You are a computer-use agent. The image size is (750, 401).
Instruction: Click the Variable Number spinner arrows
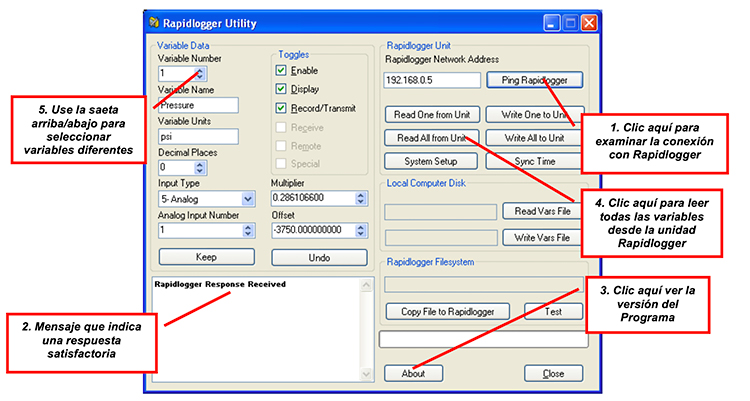pos(200,74)
